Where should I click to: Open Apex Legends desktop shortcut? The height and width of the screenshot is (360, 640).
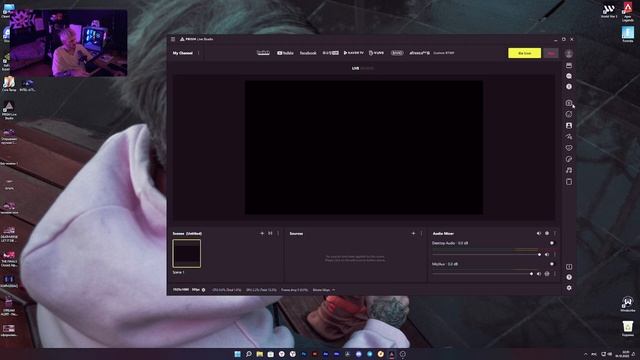[x=628, y=11]
